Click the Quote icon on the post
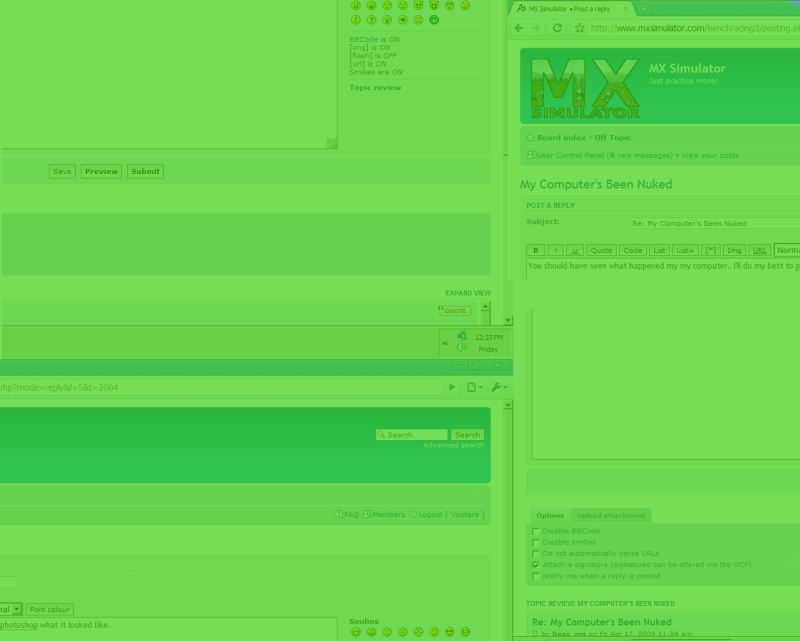800x641 pixels. pyautogui.click(x=454, y=310)
